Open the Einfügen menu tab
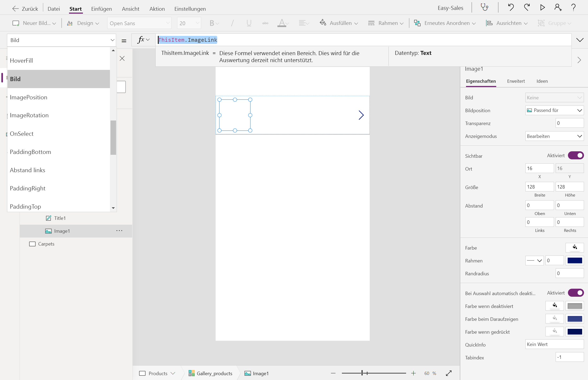 coord(101,9)
